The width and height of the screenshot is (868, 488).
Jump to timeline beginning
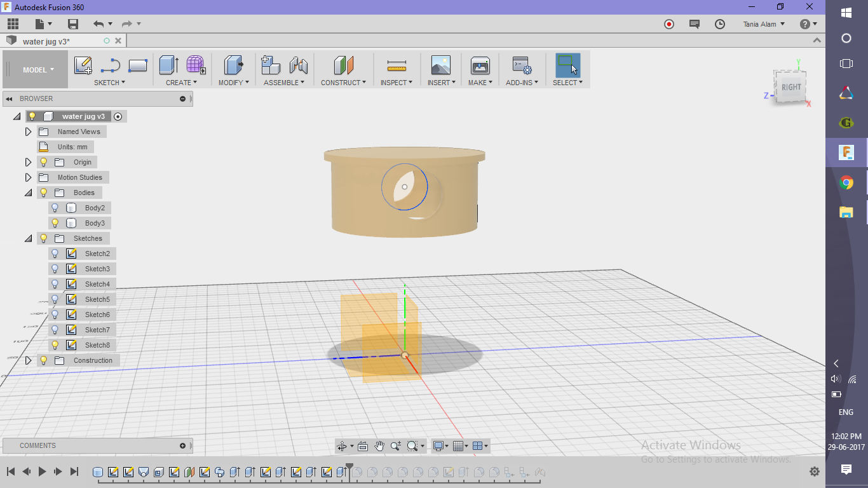click(x=11, y=471)
